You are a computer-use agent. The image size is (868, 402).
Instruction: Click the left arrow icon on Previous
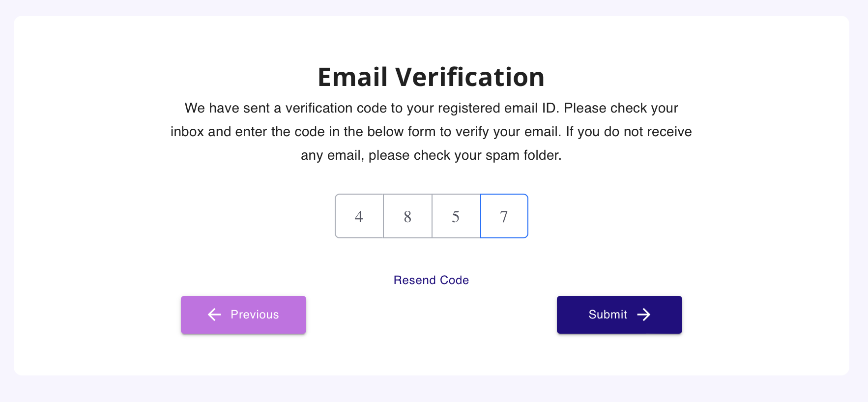point(214,315)
